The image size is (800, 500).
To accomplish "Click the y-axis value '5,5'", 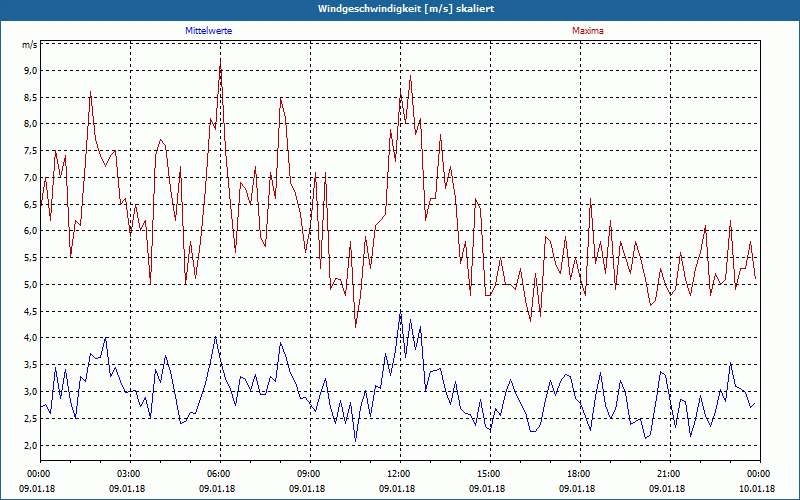I will tap(31, 258).
